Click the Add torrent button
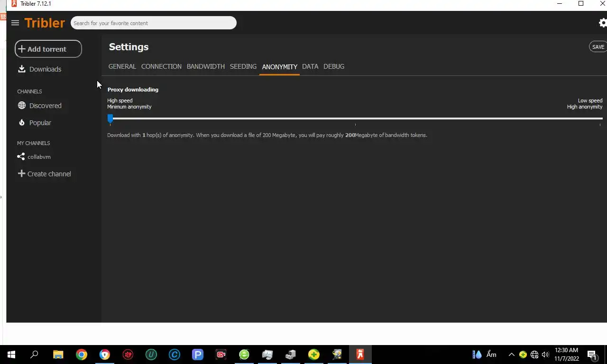 point(48,49)
